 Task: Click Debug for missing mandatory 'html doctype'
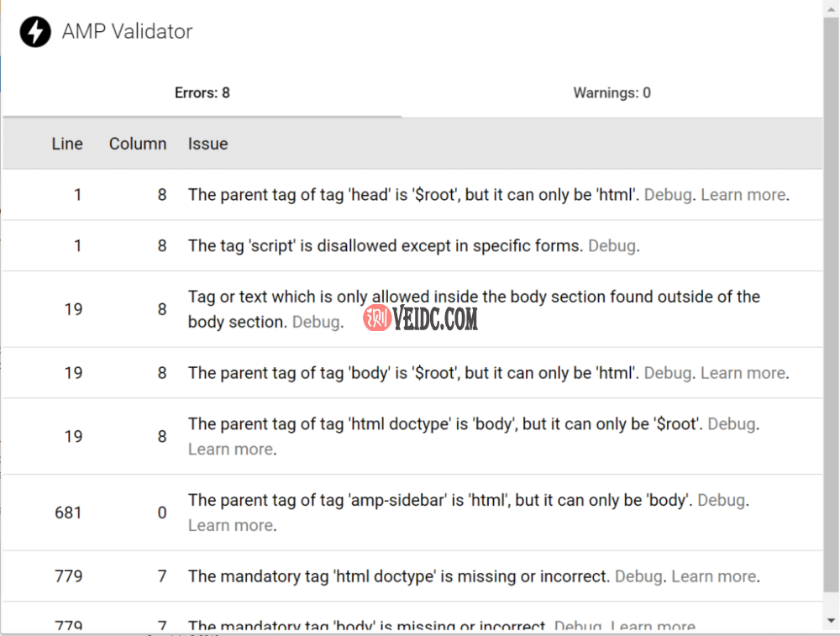pyautogui.click(x=639, y=576)
